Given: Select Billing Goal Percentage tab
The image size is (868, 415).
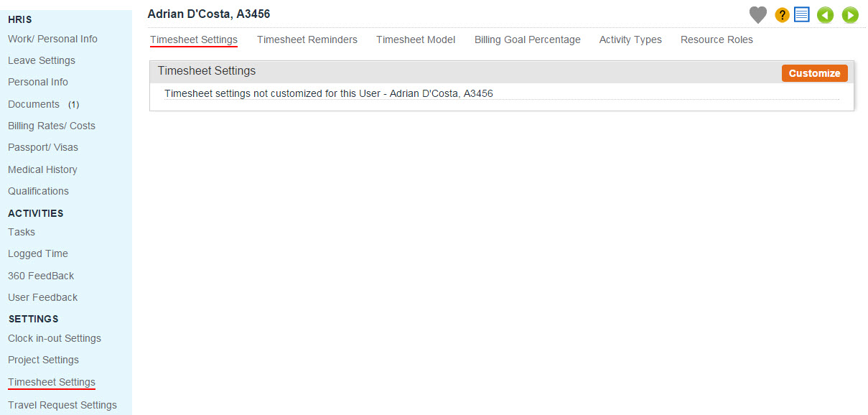Looking at the screenshot, I should pyautogui.click(x=528, y=40).
